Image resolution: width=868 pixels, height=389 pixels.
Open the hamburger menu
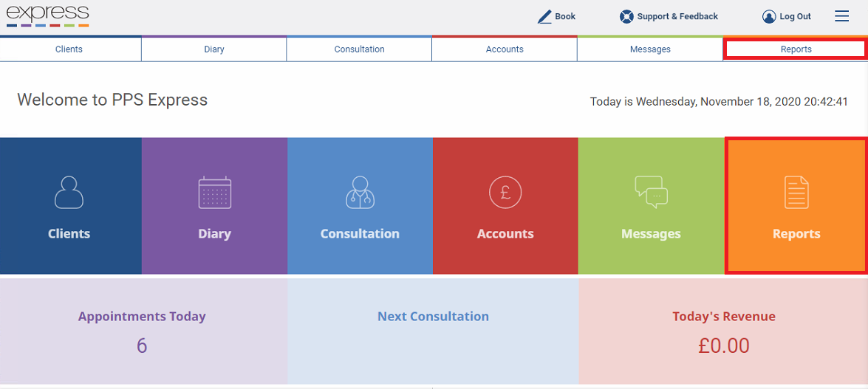(x=841, y=16)
